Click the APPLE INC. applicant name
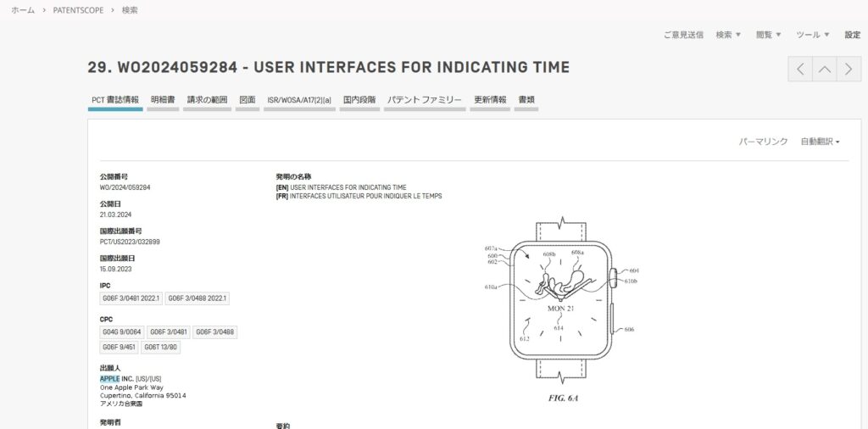Image resolution: width=868 pixels, height=429 pixels. [x=117, y=378]
